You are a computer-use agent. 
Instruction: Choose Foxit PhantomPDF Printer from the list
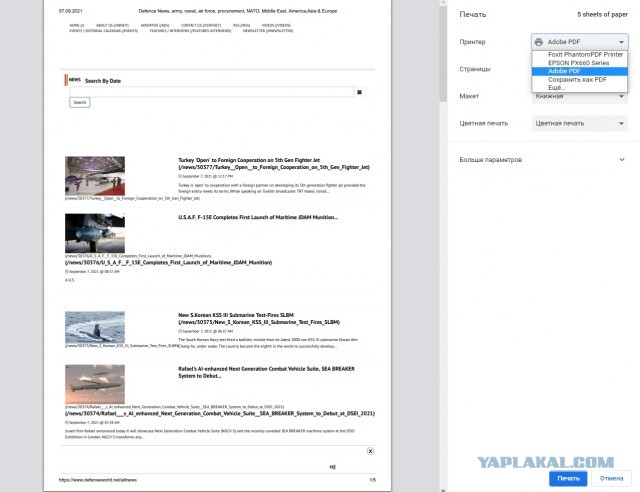point(585,54)
